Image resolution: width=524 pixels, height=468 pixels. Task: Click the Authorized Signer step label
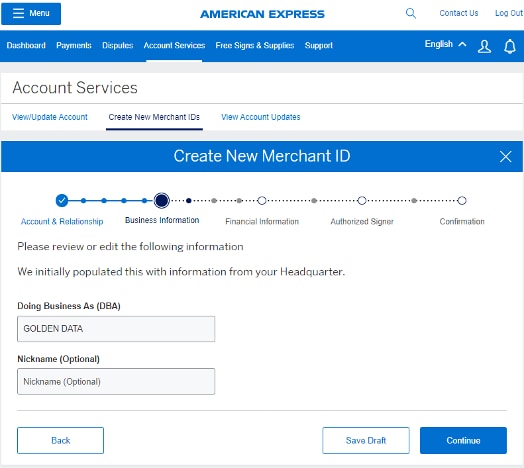362,222
